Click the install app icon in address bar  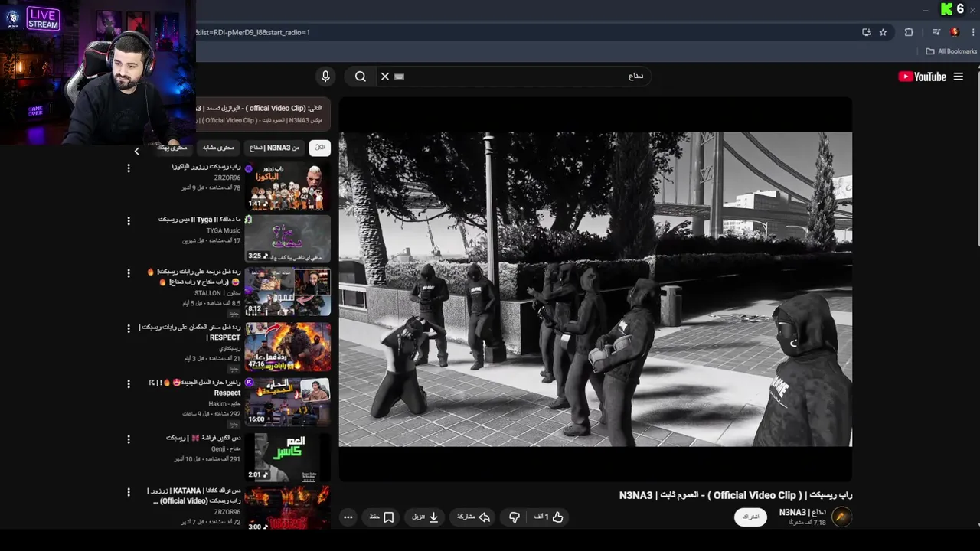point(866,32)
